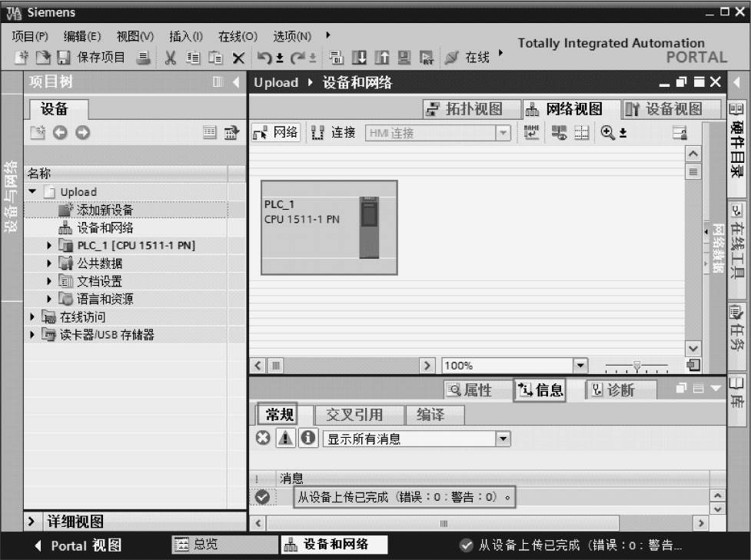Viewport: 751px width, 560px height.
Task: Open the 总览 taskbar button
Action: tap(225, 544)
